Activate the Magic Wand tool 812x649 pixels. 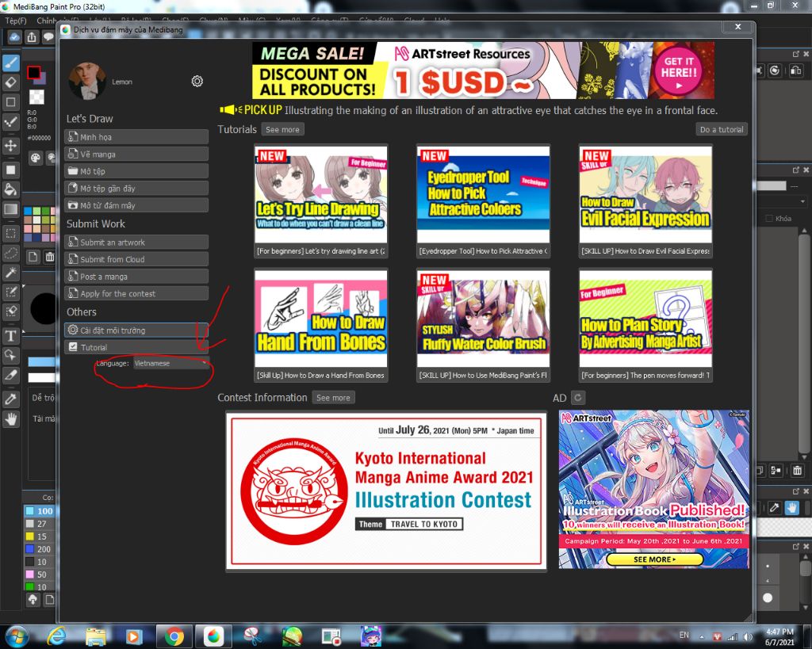[x=11, y=273]
